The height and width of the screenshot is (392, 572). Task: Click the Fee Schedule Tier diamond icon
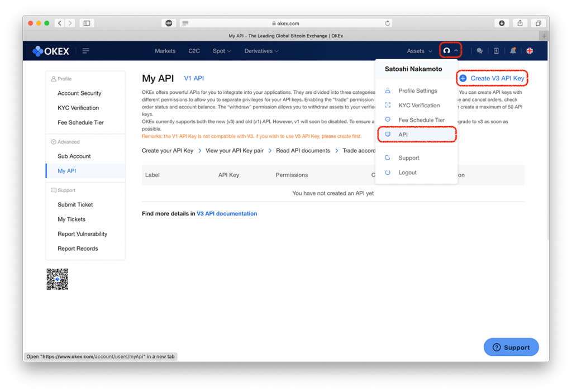pyautogui.click(x=388, y=120)
